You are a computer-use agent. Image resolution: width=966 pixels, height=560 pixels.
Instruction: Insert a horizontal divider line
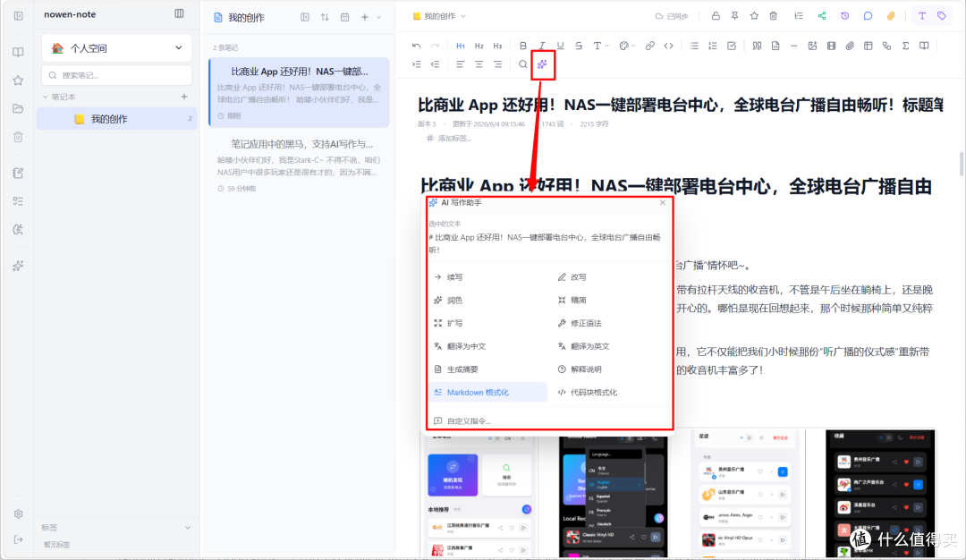[793, 46]
